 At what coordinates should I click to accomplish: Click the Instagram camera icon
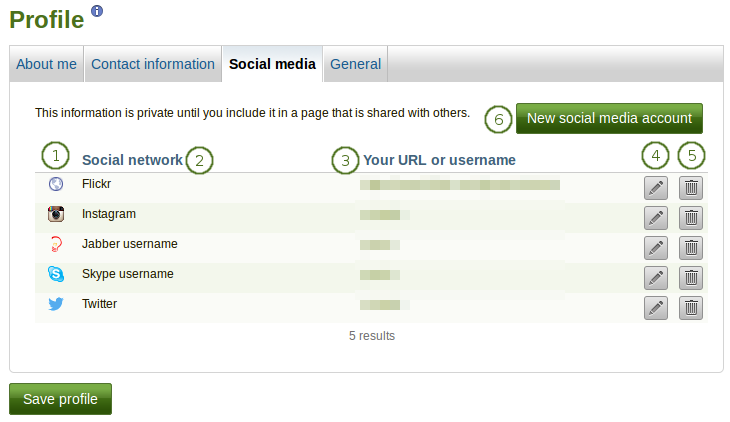(56, 214)
